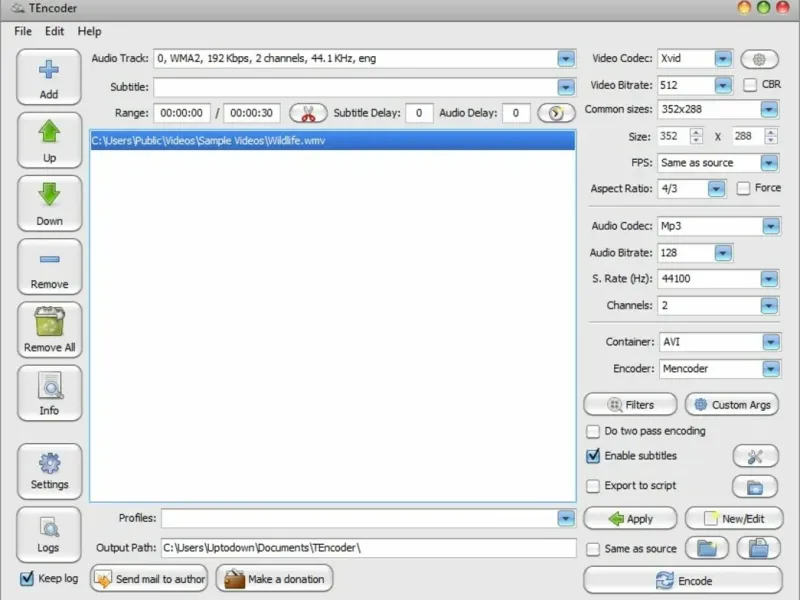Open the FPS dropdown

point(769,163)
